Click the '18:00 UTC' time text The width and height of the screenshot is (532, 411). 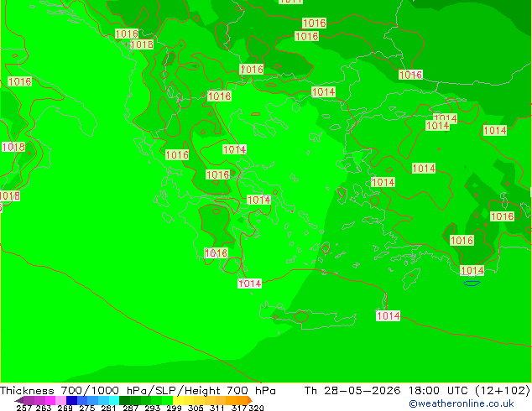point(439,390)
